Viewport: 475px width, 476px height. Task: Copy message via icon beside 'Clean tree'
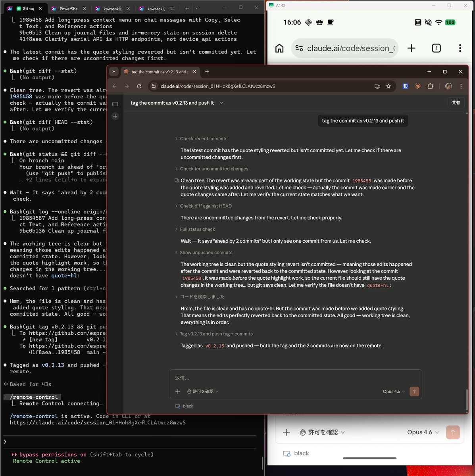coord(177,180)
